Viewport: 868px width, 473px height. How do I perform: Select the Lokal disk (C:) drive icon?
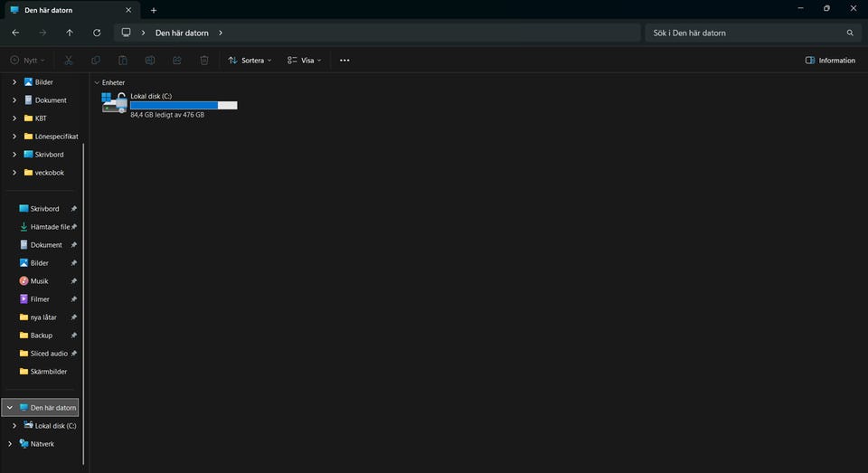pos(115,103)
